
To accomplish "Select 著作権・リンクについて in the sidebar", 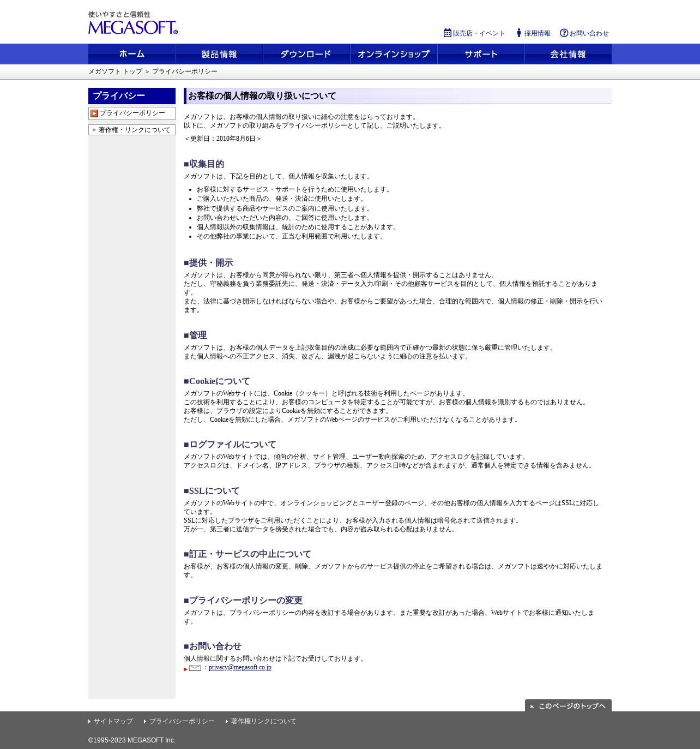I will [132, 130].
